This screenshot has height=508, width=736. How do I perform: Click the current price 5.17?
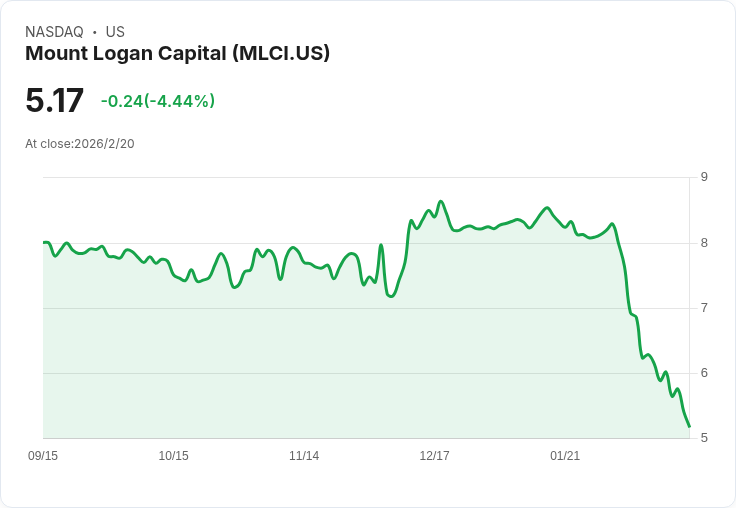coord(54,100)
